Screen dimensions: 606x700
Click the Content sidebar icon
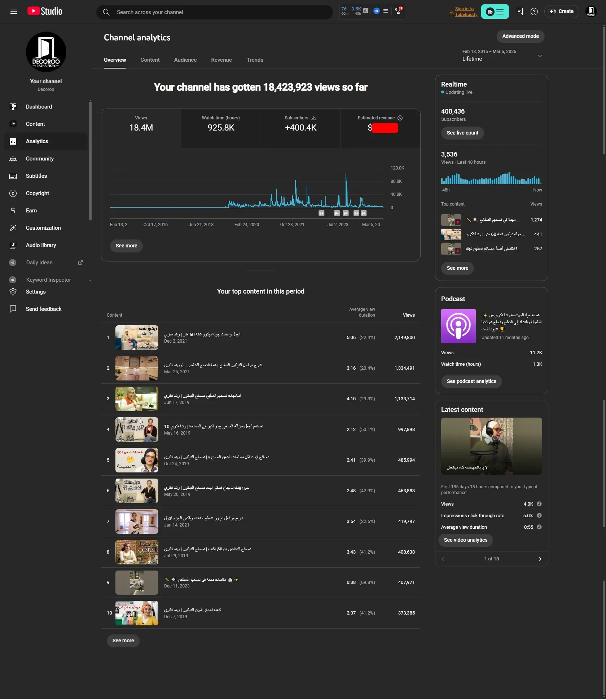(13, 124)
